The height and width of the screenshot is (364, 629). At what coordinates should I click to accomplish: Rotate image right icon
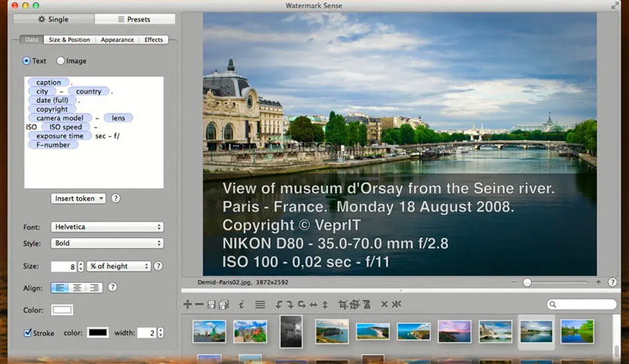290,305
